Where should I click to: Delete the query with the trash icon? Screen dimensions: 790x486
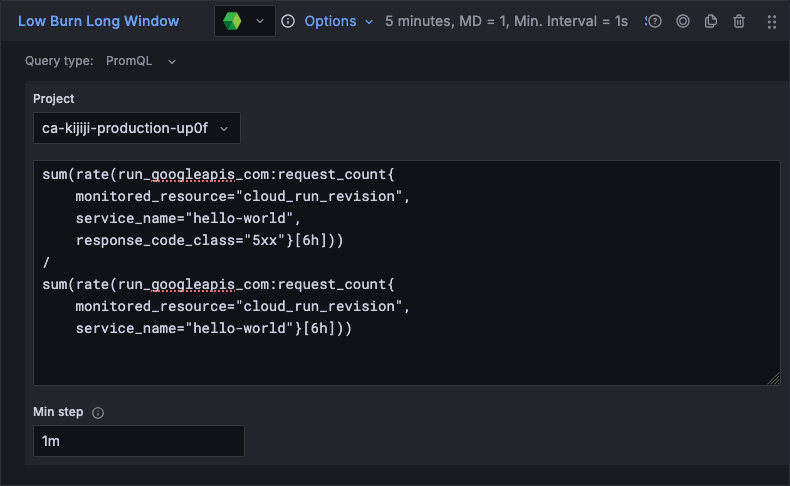point(739,21)
